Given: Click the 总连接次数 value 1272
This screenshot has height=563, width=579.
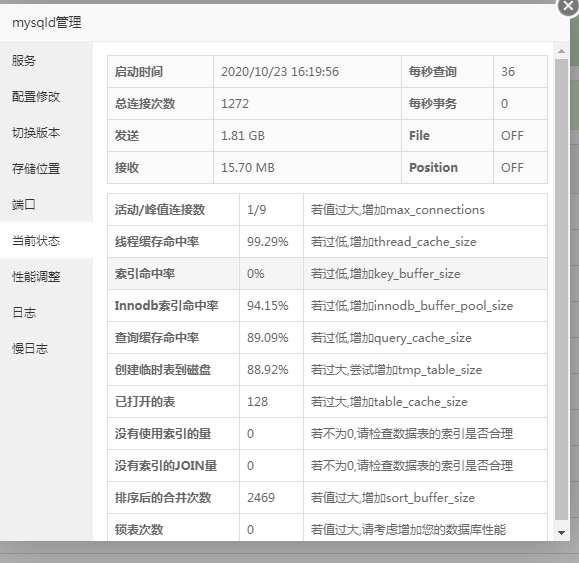Looking at the screenshot, I should click(x=234, y=104).
